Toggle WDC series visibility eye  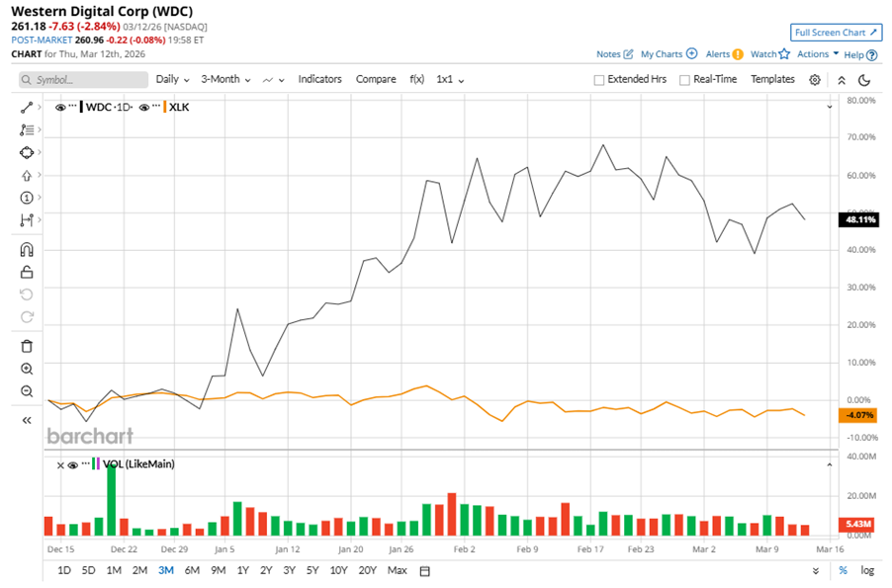coord(59,107)
